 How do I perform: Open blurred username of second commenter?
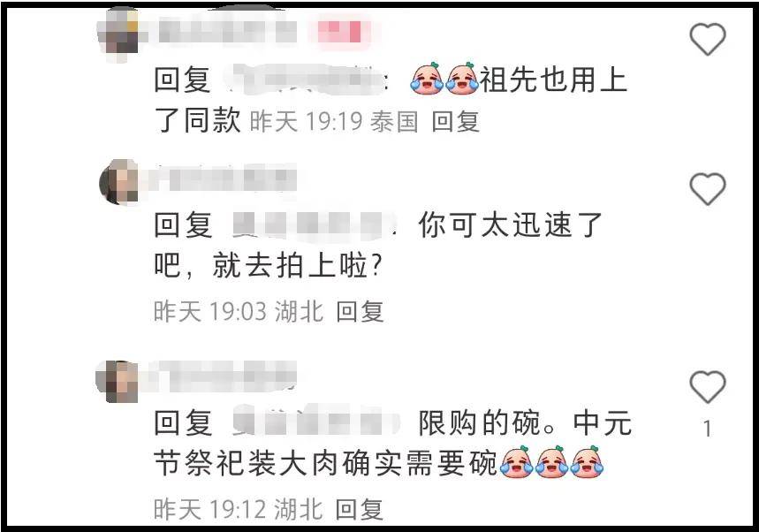pos(224,180)
